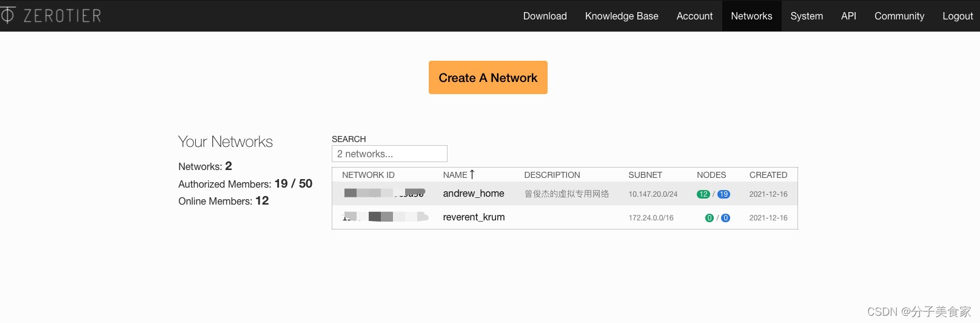
Task: Go to the Account page
Action: [694, 16]
